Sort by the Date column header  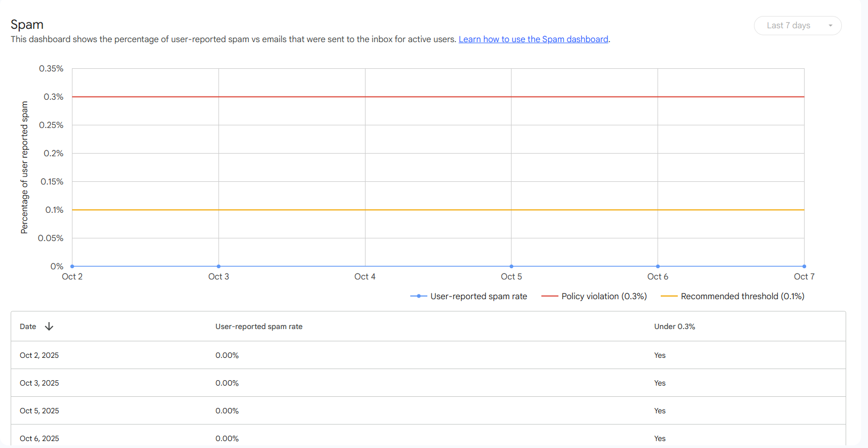pyautogui.click(x=28, y=326)
